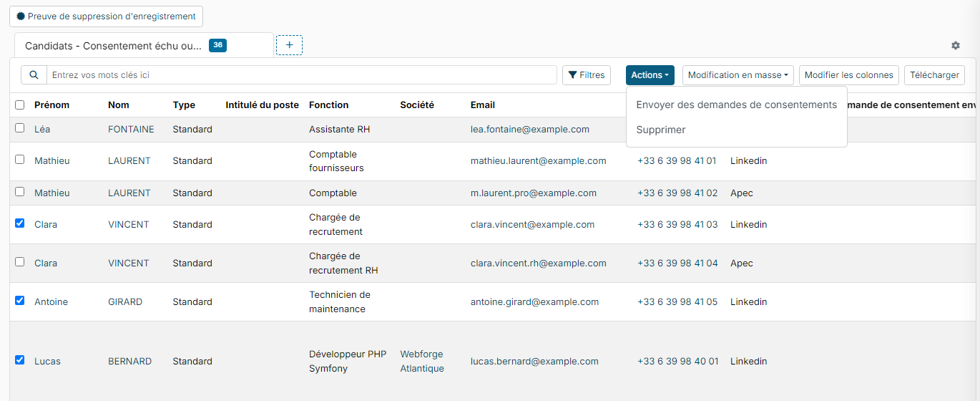This screenshot has width=980, height=401.
Task: Click the Fonction column header
Action: 329,105
